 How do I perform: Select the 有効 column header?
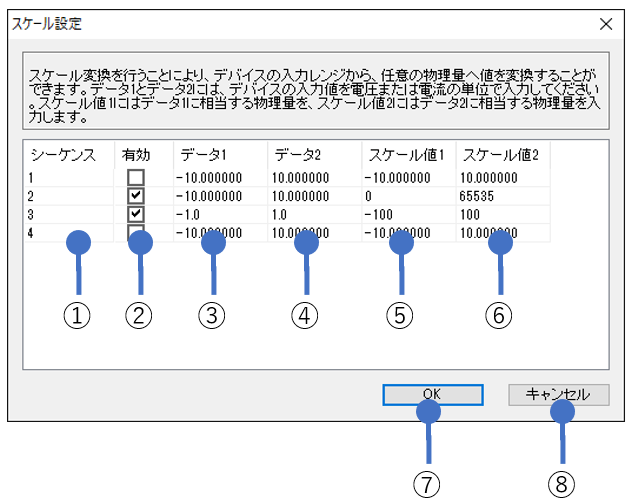[x=136, y=154]
